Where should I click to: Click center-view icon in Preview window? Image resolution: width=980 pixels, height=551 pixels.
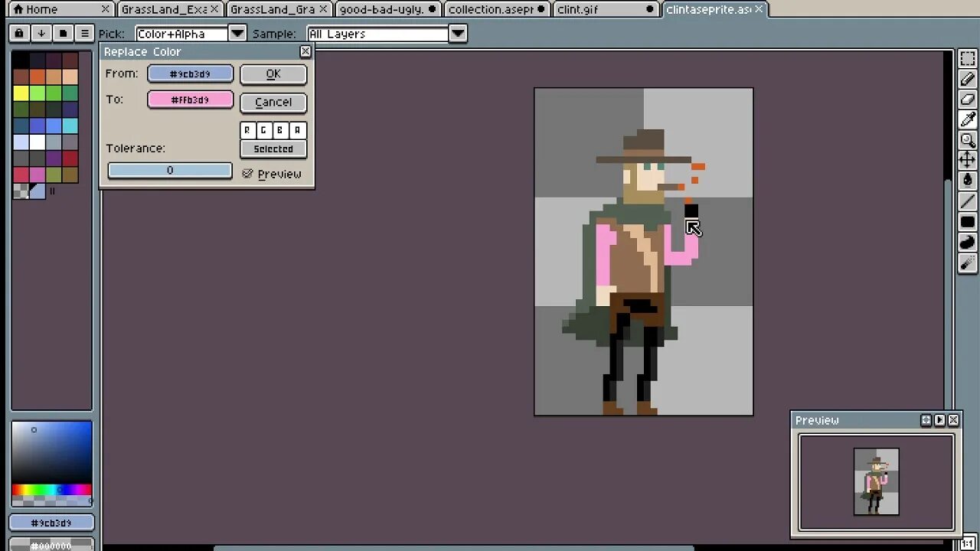[926, 420]
